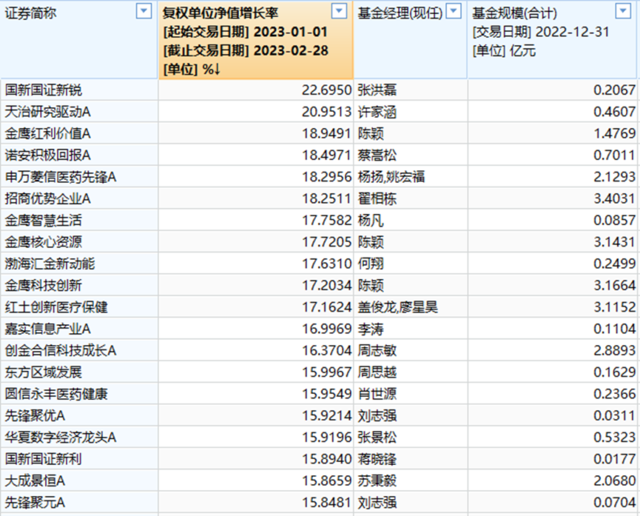This screenshot has width=640, height=516.
Task: Click fund manager 翟相栋
Action: (x=377, y=198)
